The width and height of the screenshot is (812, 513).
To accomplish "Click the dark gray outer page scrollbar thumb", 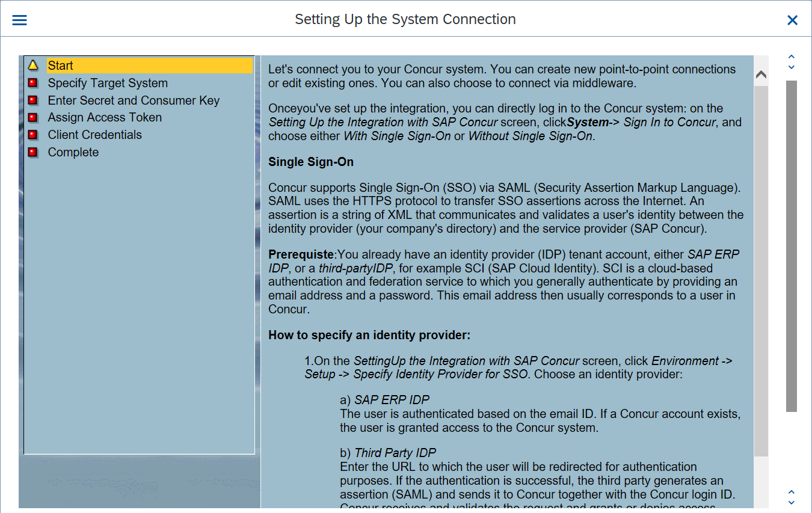I will click(x=792, y=246).
